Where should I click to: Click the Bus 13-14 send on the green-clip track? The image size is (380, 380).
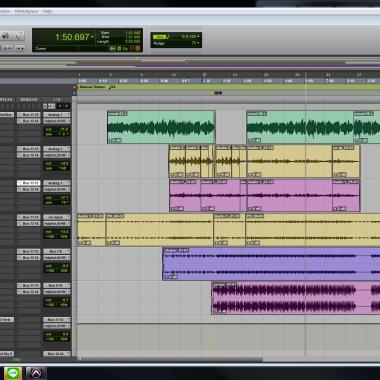point(29,121)
